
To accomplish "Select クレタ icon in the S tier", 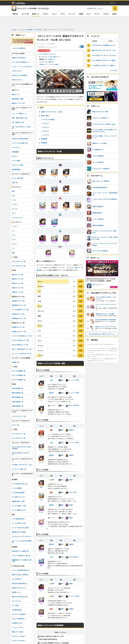I will tap(42, 189).
